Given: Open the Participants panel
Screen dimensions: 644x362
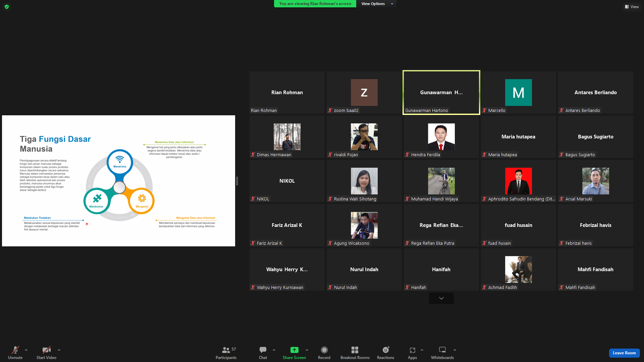Looking at the screenshot, I should tap(226, 353).
